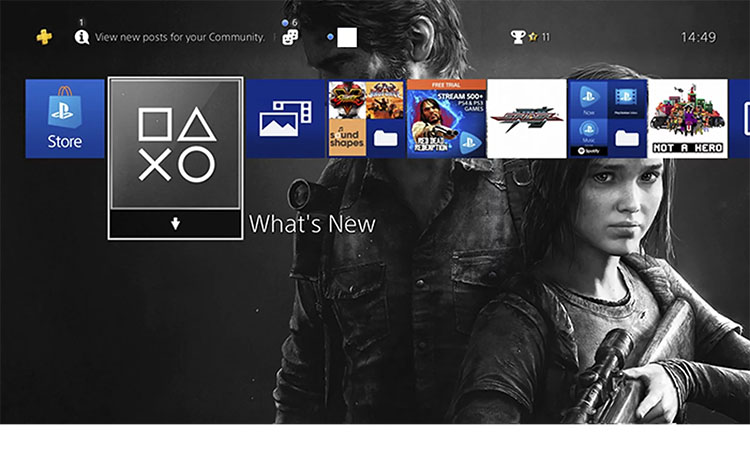Open the PlayStation Plus icon
The width and height of the screenshot is (750, 463).
pyautogui.click(x=44, y=37)
